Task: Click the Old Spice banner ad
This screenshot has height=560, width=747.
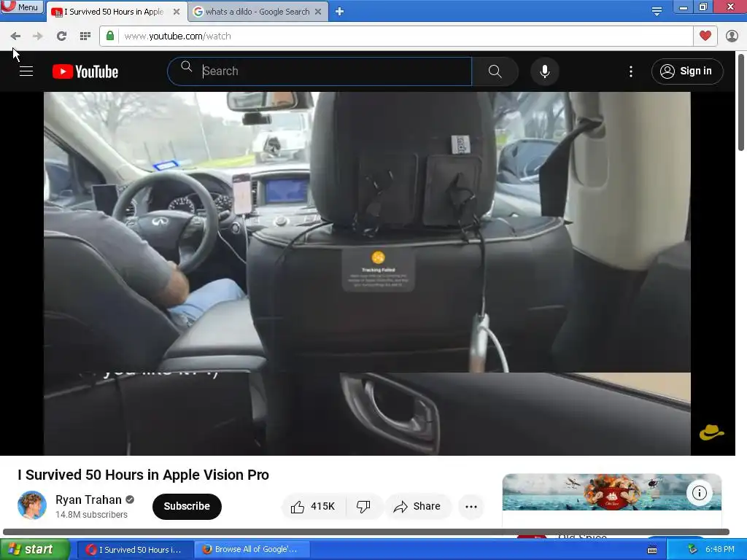Action: (612, 492)
